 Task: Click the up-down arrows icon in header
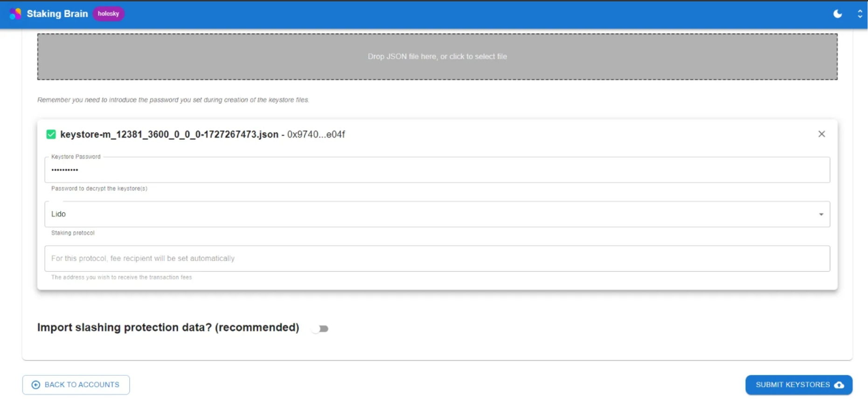[x=860, y=14]
